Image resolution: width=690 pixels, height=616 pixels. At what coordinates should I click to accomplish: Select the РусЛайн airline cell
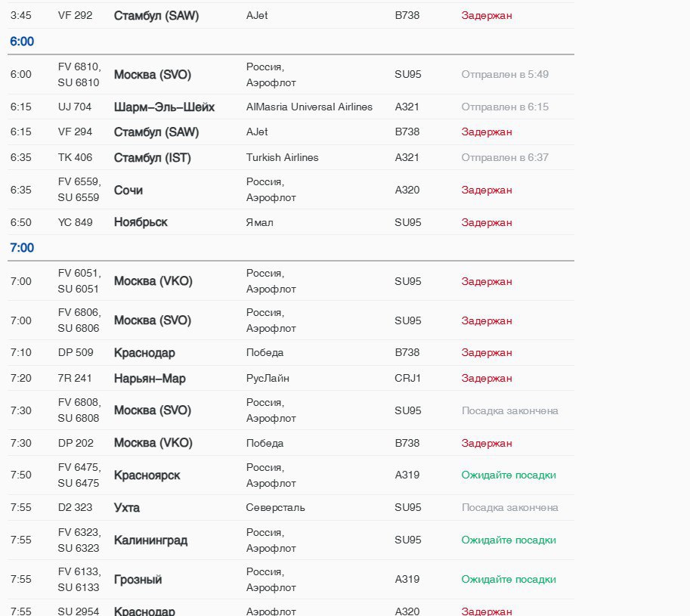(268, 379)
